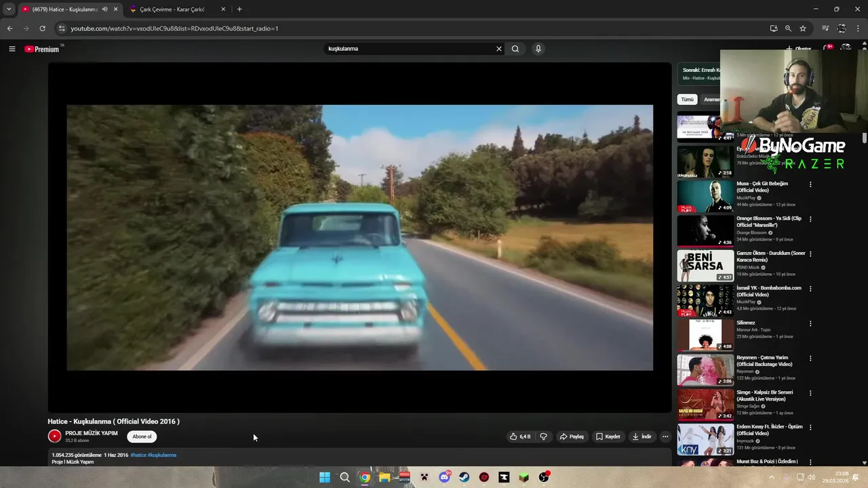
Task: Open options for Reynmen - Çatma Yarim
Action: [810, 358]
